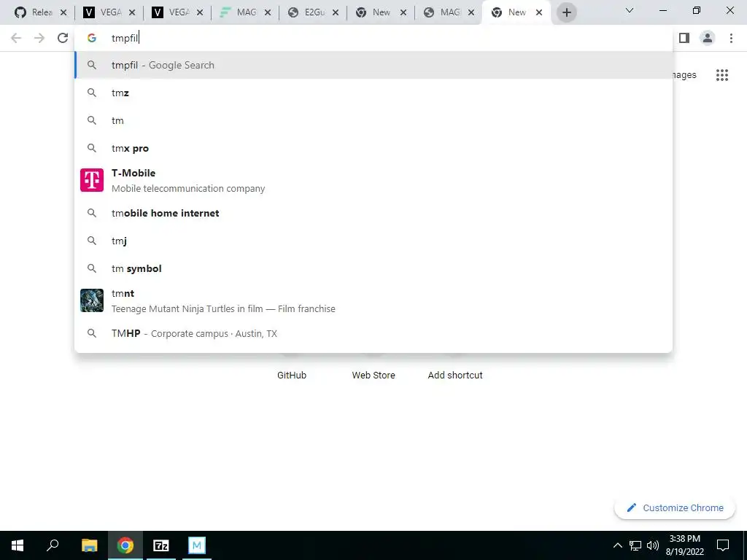Select the tmpfil Google Search suggestion

tap(373, 65)
